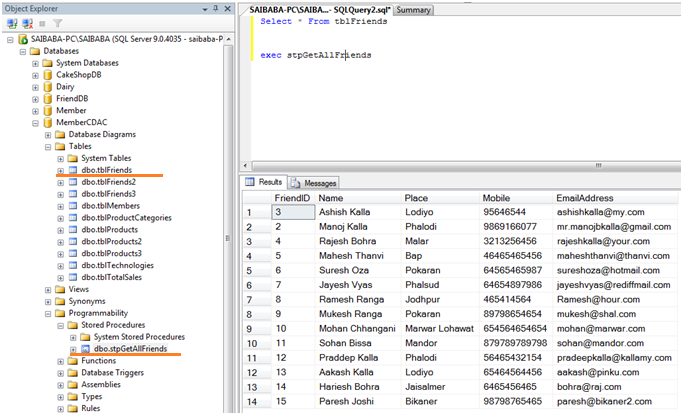Switch to the Messages tab
The image size is (681, 414).
[x=313, y=183]
